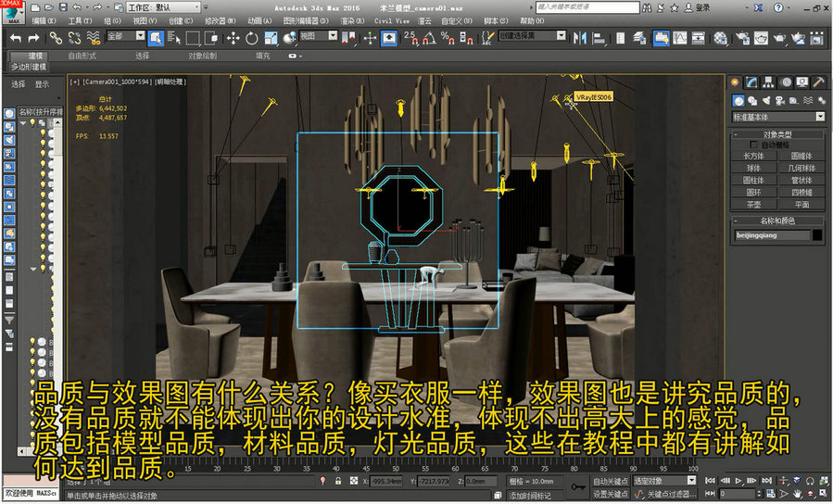Image resolution: width=833 pixels, height=504 pixels.
Task: Toggle keyboard shortcut override button
Action: pyautogui.click(x=389, y=38)
